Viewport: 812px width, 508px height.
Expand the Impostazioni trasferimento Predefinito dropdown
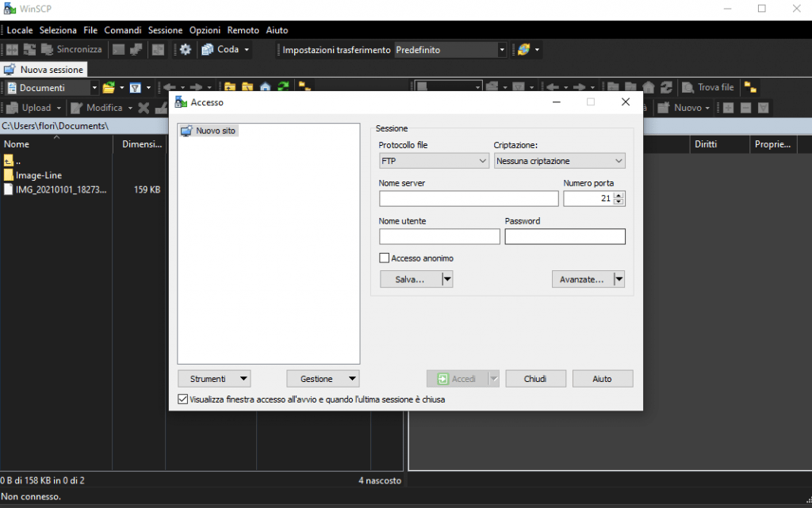coord(501,49)
